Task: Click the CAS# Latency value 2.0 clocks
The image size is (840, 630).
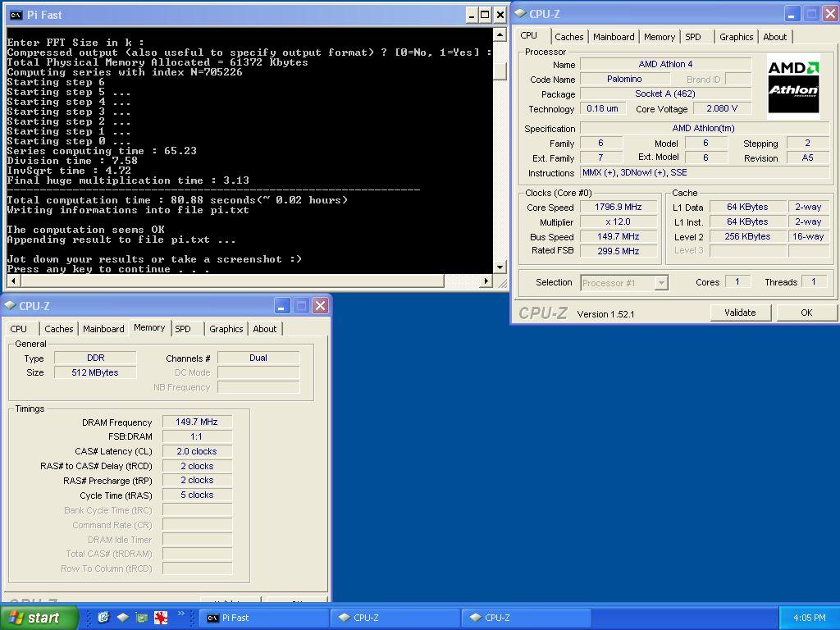Action: coord(197,452)
